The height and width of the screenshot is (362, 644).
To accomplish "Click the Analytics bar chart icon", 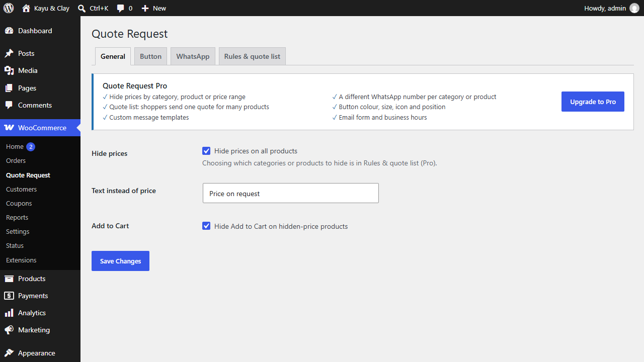I will coord(9,313).
